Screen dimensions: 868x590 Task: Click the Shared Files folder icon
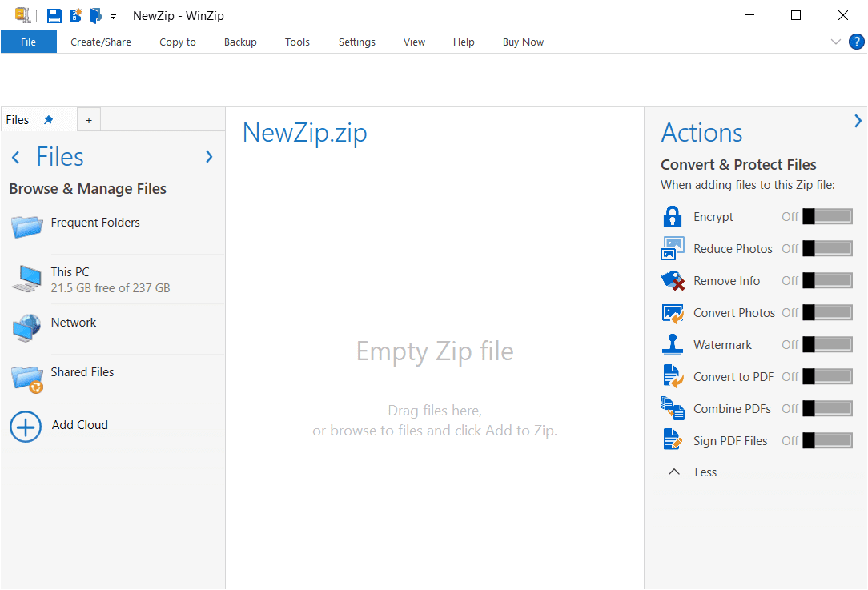click(x=27, y=379)
